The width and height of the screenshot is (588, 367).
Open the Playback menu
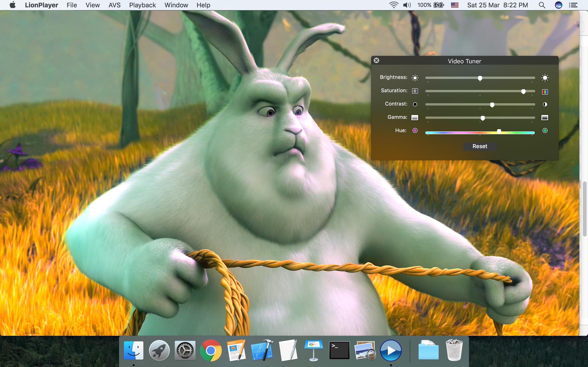pyautogui.click(x=142, y=5)
